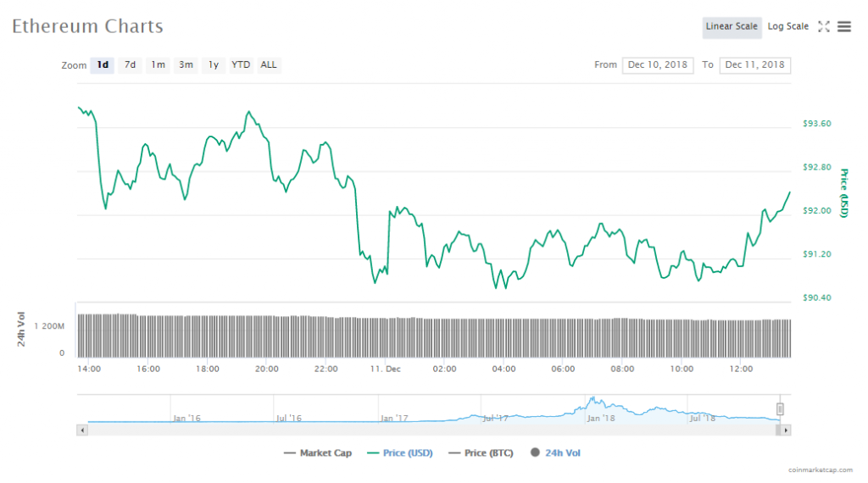Set zoom to 3m
Viewport: 868px width, 483px height.
[186, 65]
